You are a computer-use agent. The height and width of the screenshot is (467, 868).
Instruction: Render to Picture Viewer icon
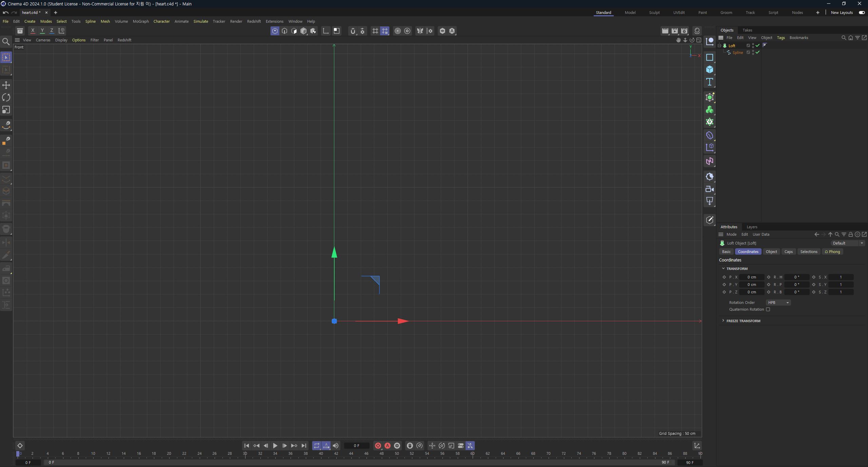675,31
